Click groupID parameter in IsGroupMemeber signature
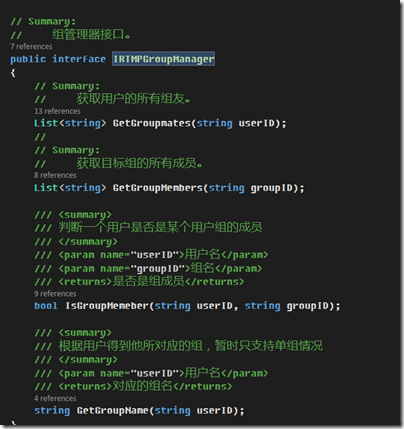This screenshot has height=429, width=404. [307, 306]
